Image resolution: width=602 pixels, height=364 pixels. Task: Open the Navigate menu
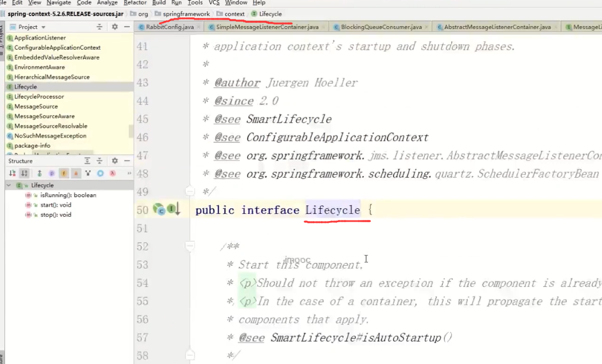tap(59, 3)
